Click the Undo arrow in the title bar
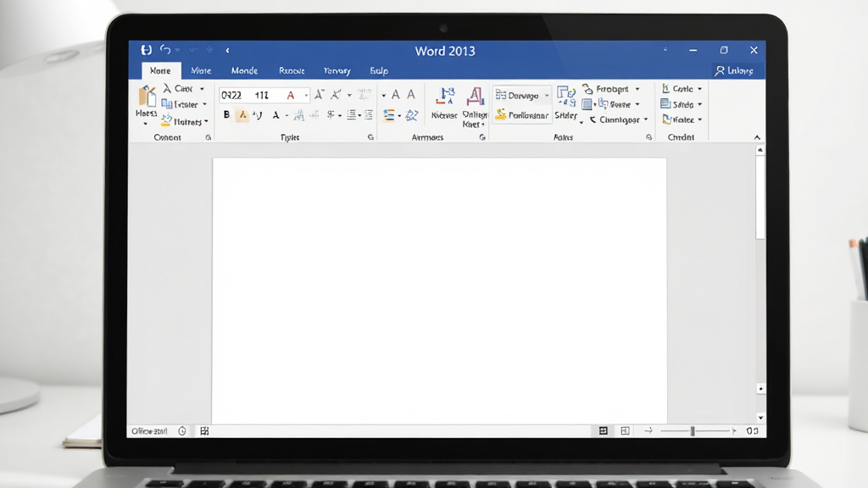This screenshot has width=868, height=488. [x=165, y=50]
